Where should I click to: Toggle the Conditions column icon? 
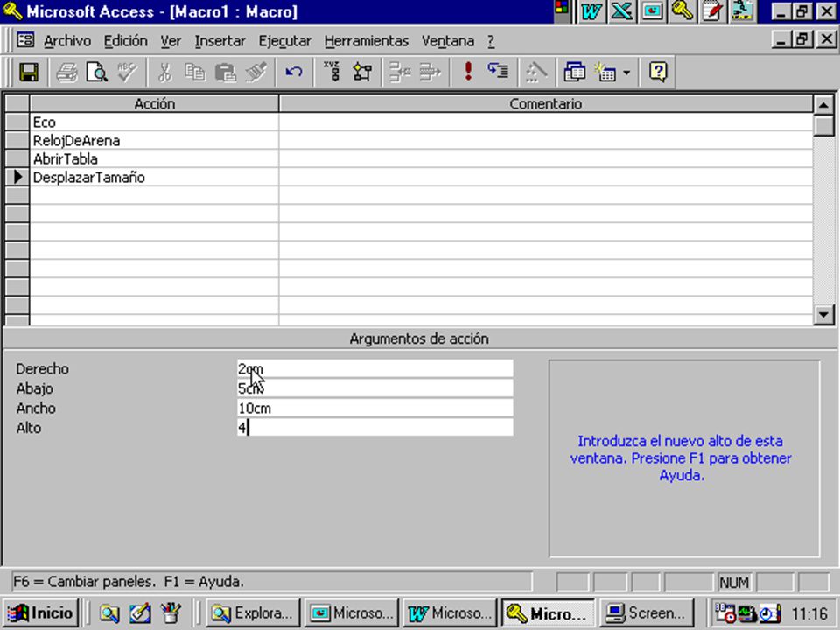(x=362, y=72)
